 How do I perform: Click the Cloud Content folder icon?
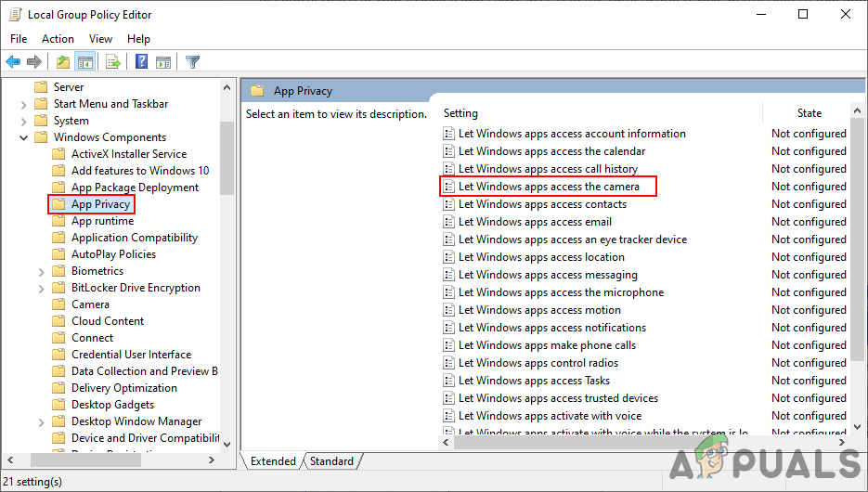coord(58,321)
